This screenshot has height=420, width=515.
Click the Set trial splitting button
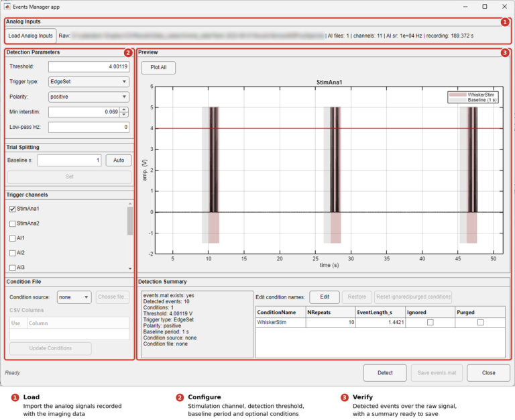click(69, 176)
